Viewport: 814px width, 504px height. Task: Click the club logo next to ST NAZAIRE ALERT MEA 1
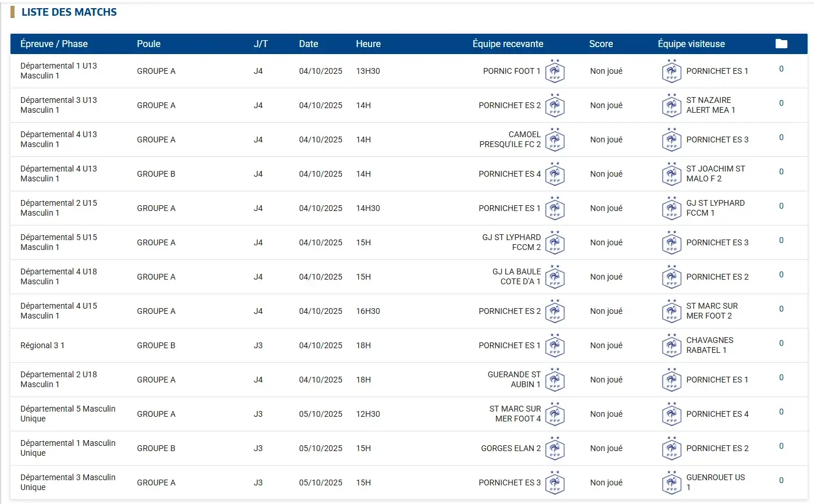pos(672,105)
